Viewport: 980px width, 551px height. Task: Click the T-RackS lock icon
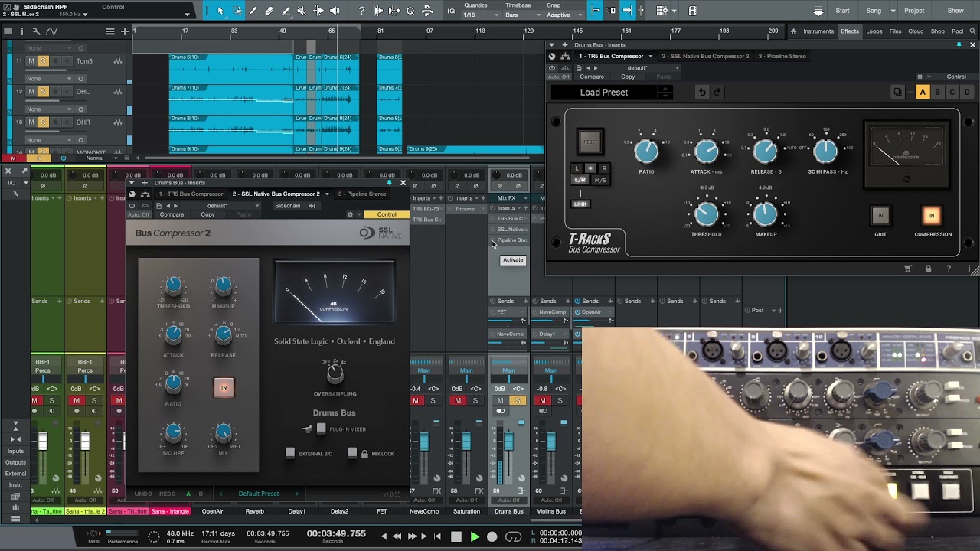(x=928, y=269)
